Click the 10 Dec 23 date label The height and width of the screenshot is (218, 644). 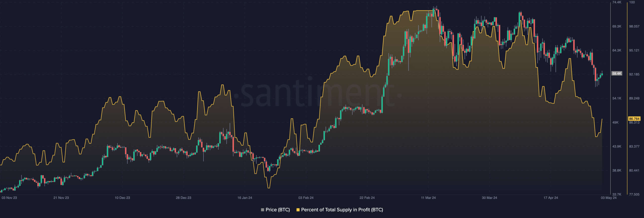(x=122, y=198)
